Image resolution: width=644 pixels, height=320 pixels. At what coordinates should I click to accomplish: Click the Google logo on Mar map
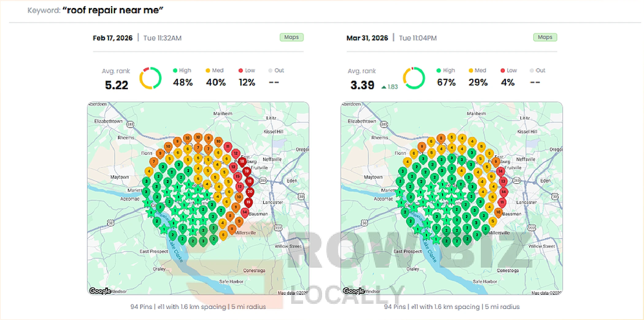[x=354, y=291]
